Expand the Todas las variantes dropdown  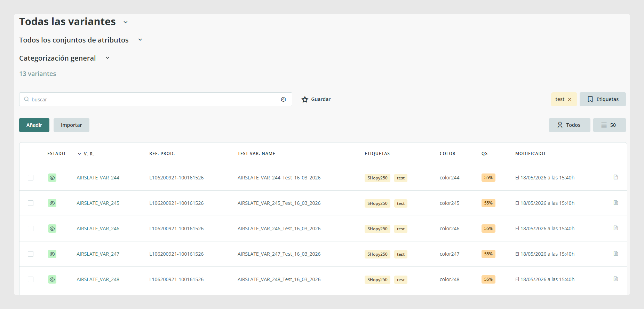[126, 22]
